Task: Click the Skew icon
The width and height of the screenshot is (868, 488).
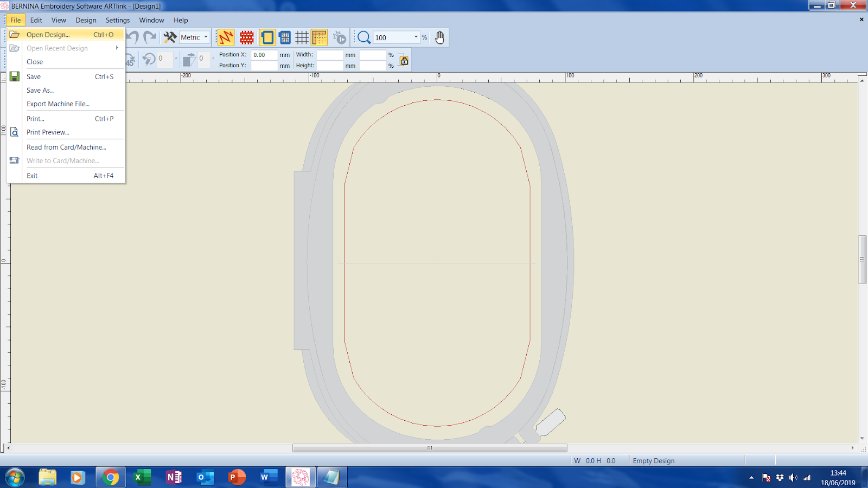Action: tap(189, 59)
